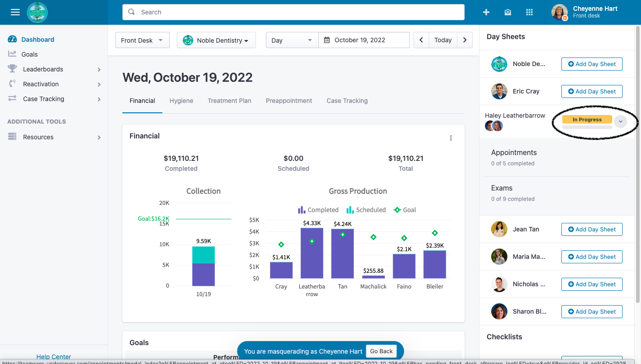
Task: Add Day Sheet for Noble De...
Action: click(592, 64)
